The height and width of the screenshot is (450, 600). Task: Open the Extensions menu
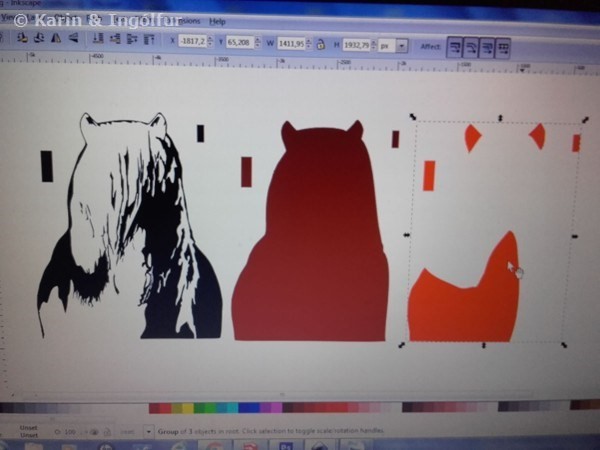pyautogui.click(x=187, y=21)
